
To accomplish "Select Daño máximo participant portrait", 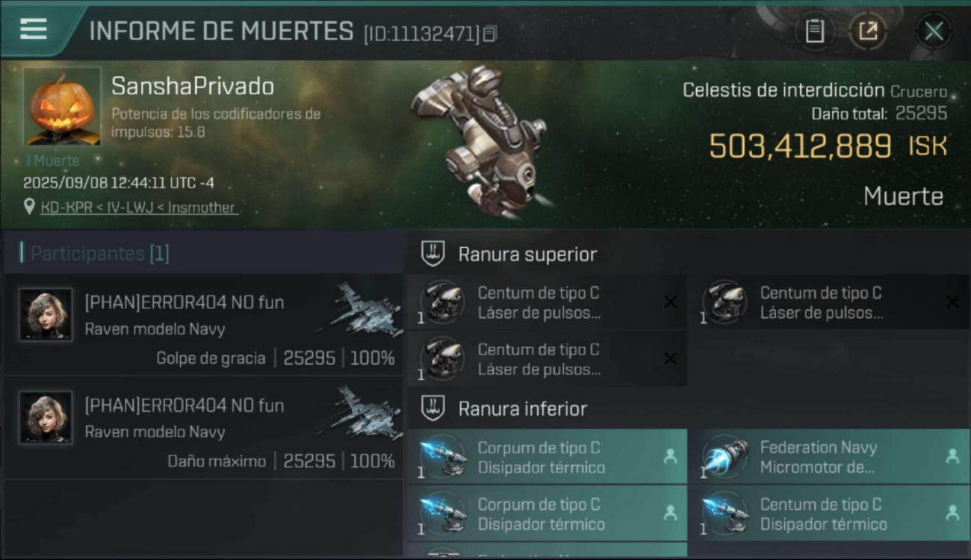I will tap(46, 417).
